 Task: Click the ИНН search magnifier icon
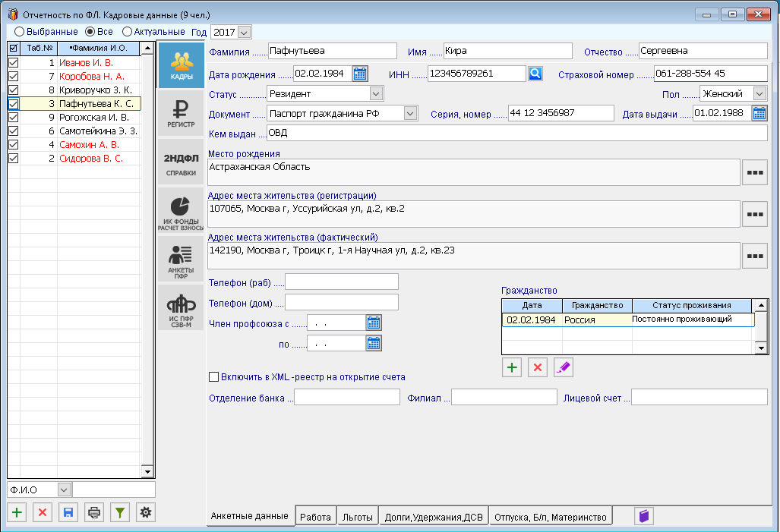coord(535,74)
